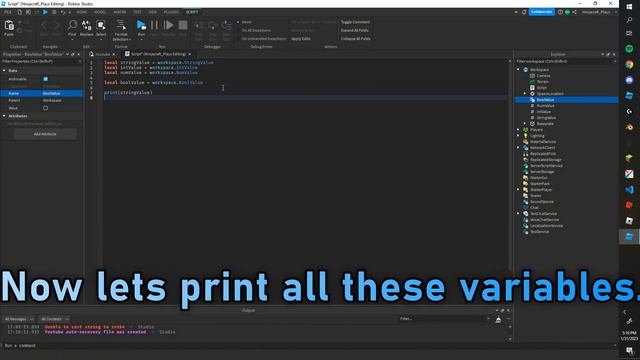Viewport: 640px width, 360px height.
Task: Open Spotify from the taskbar
Action: pos(629,49)
